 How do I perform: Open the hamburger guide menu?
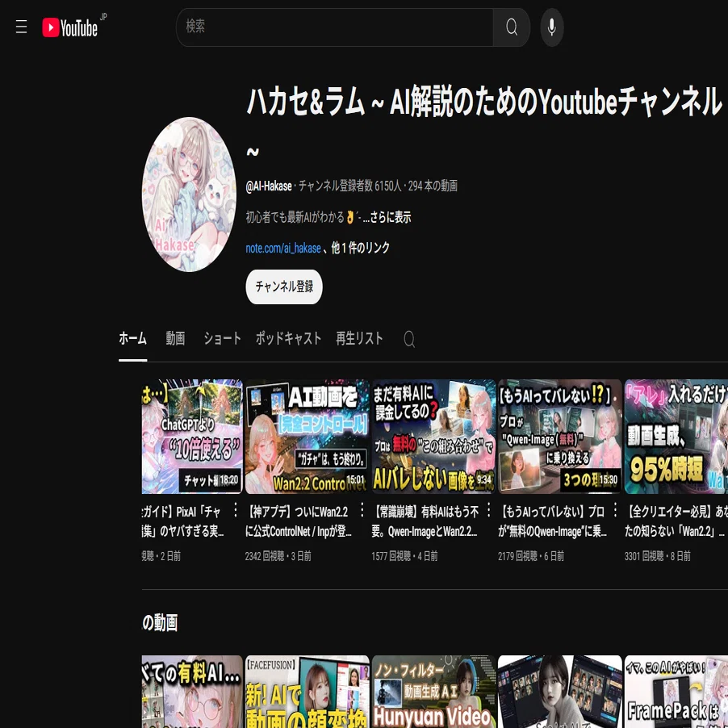coord(21,27)
